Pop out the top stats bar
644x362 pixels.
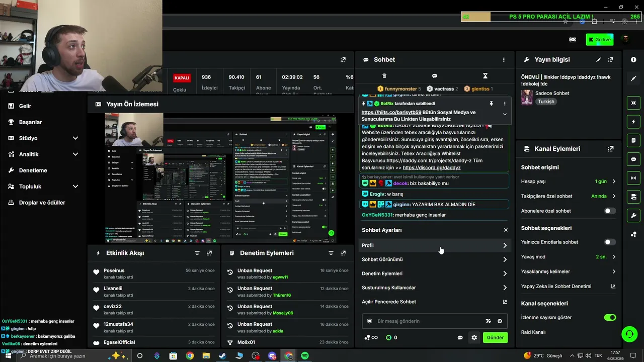(x=343, y=60)
